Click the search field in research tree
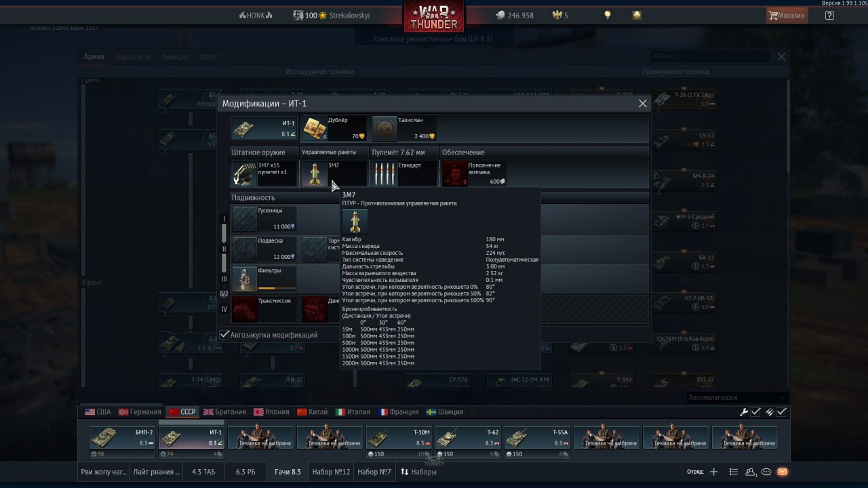Screen dimensions: 868x488 712,57
